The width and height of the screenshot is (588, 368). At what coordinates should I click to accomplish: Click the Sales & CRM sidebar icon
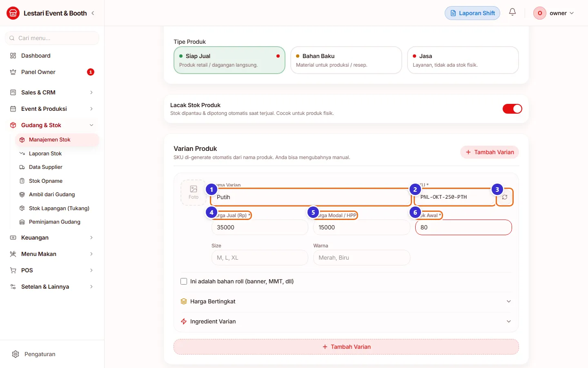[13, 92]
